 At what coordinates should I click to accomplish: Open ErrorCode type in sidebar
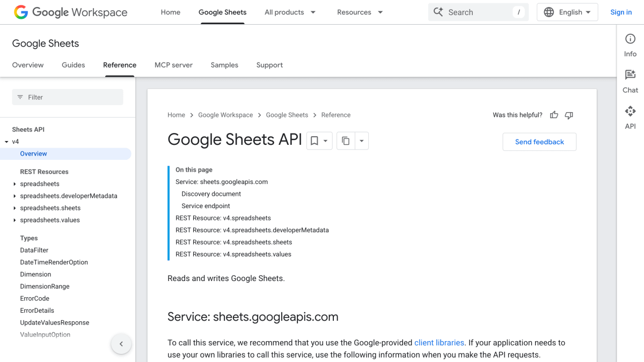coord(35,299)
